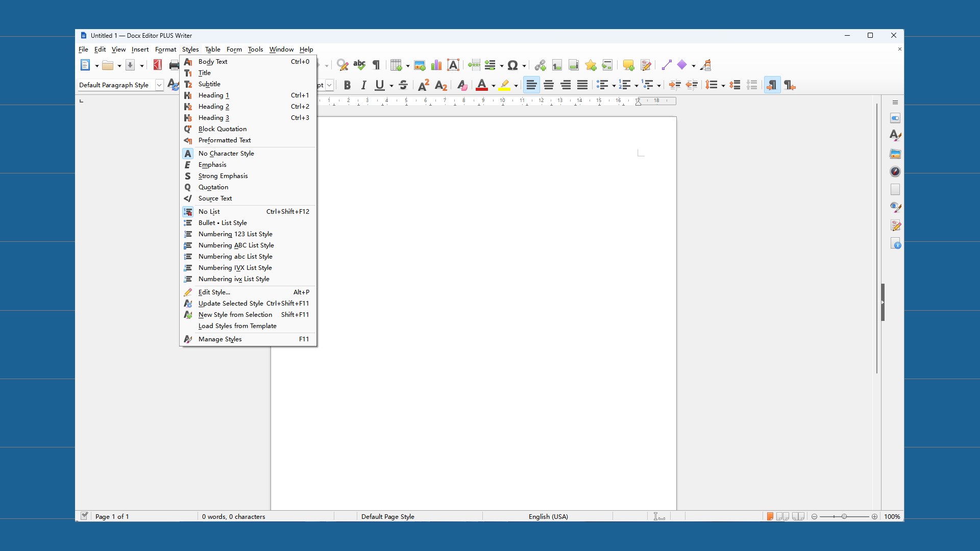Click word count in status bar
980x551 pixels.
(x=234, y=516)
